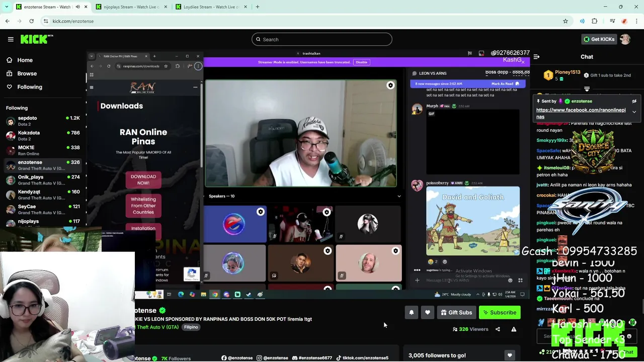The height and width of the screenshot is (362, 644).
Task: Open tiktok.com/enzotense5 social link
Action: (362, 358)
